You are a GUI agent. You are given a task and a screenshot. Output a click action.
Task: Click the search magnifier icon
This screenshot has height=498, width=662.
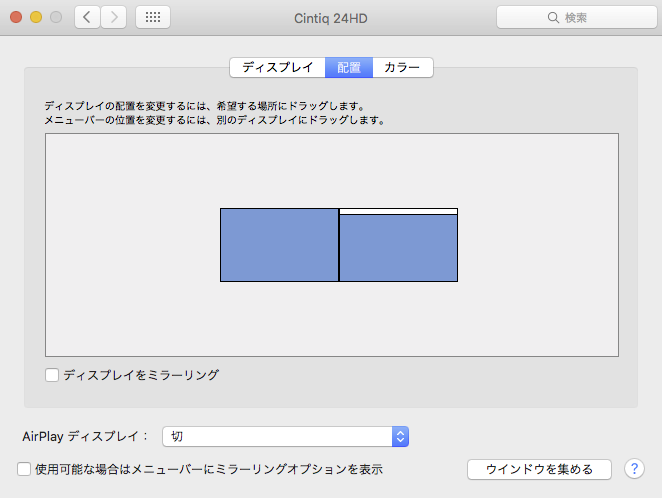[x=553, y=18]
